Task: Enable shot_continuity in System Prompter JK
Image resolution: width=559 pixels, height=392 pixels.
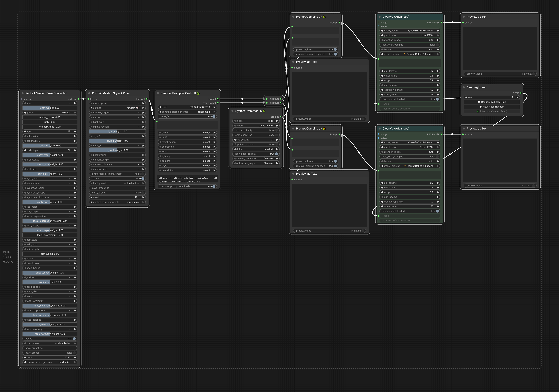Action: (256, 130)
